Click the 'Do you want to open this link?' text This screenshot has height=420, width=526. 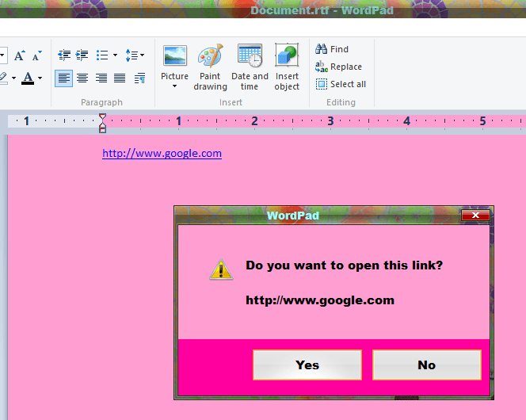point(344,265)
